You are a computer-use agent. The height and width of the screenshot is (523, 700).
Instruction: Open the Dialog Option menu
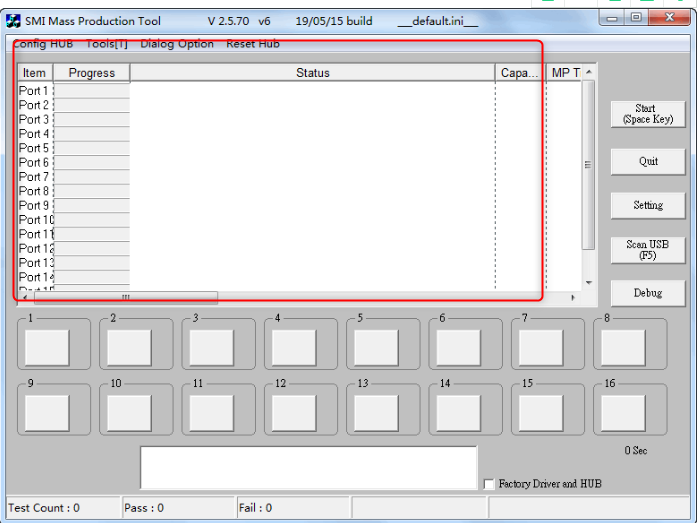tap(177, 44)
